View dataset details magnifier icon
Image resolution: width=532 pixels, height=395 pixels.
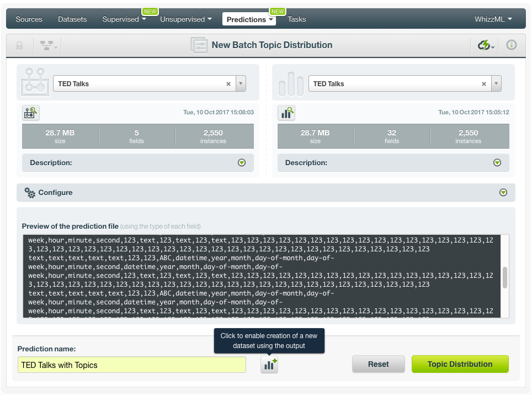pos(287,113)
